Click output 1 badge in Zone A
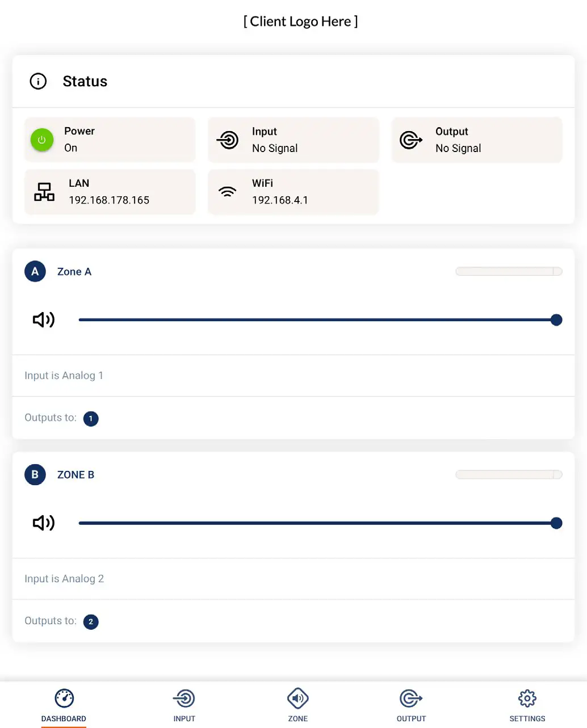The image size is (587, 728). 91,419
